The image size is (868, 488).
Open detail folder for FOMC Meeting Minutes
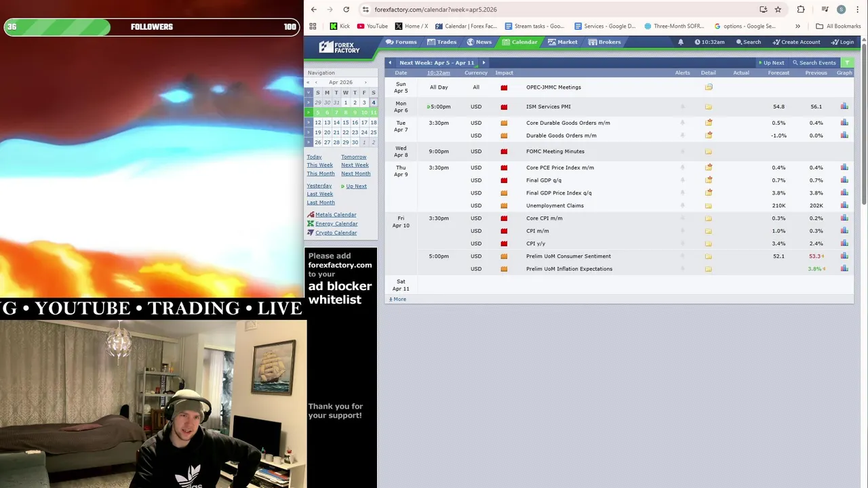(x=709, y=151)
